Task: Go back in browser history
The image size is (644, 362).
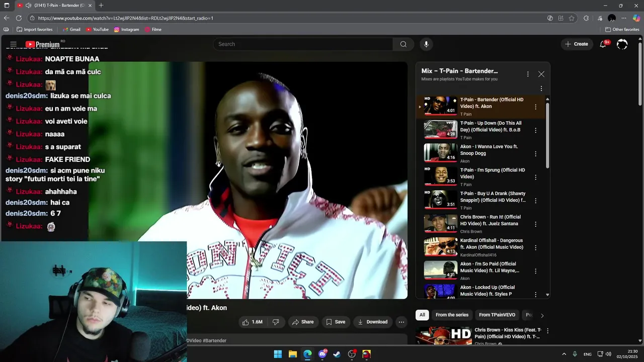Action: pos(7,18)
